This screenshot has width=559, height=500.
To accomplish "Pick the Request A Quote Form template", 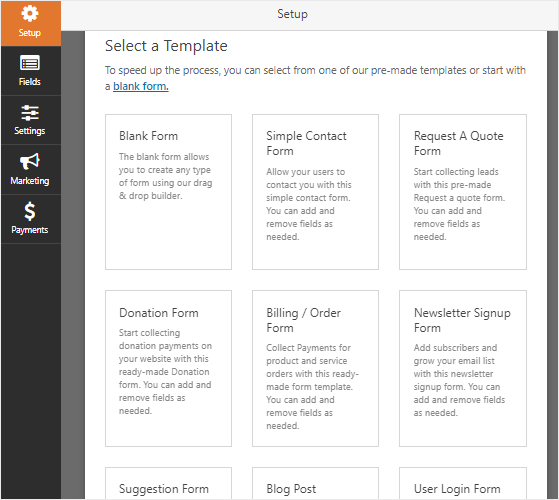I will click(x=463, y=192).
